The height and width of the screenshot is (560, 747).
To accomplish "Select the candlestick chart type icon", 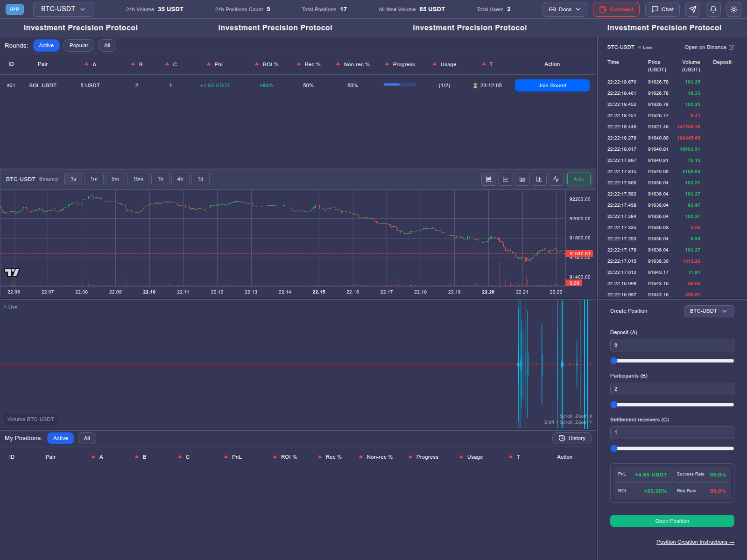I will click(488, 179).
